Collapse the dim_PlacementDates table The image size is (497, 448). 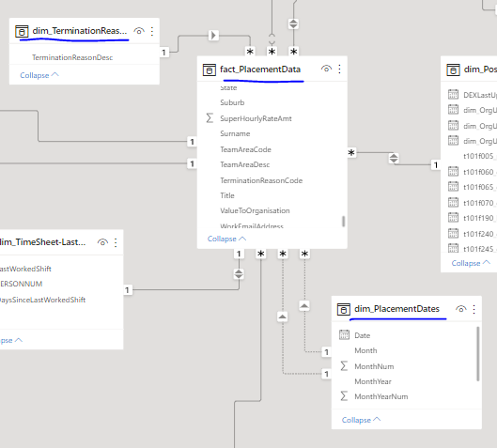click(x=362, y=420)
